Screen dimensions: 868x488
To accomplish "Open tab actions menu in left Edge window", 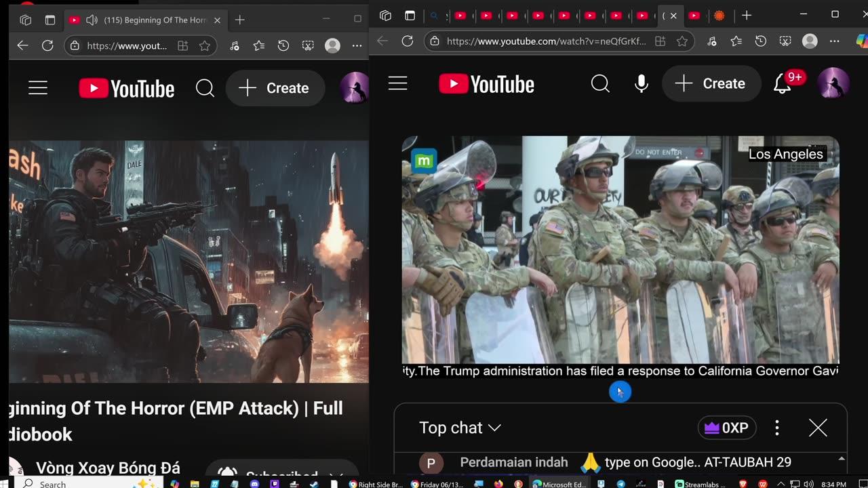I will point(50,20).
